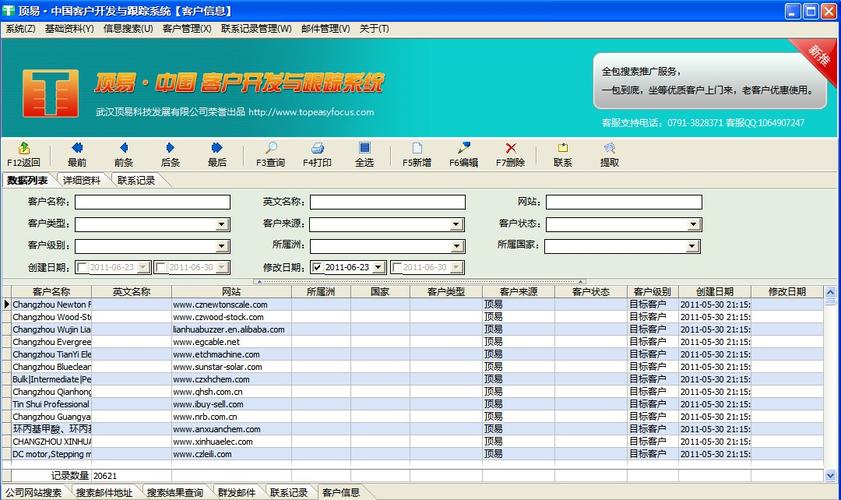Open the 关于(T) menu
This screenshot has width=841, height=500.
click(x=374, y=28)
